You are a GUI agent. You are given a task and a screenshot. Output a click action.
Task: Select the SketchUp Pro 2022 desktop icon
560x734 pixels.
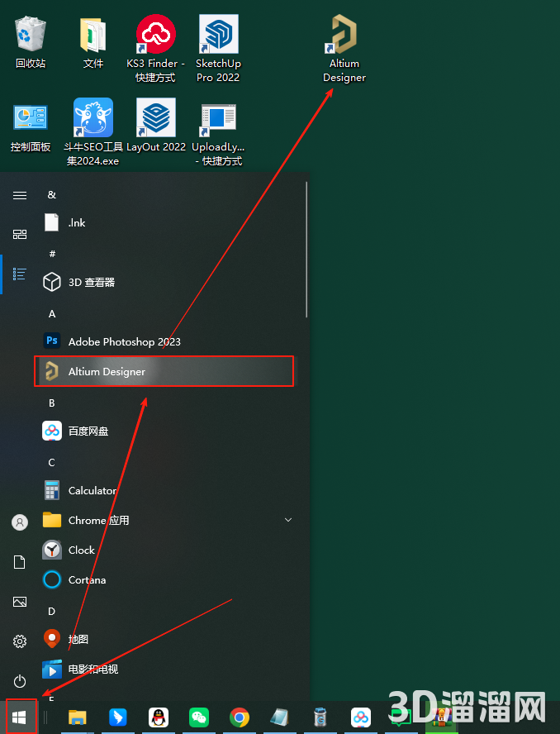219,48
